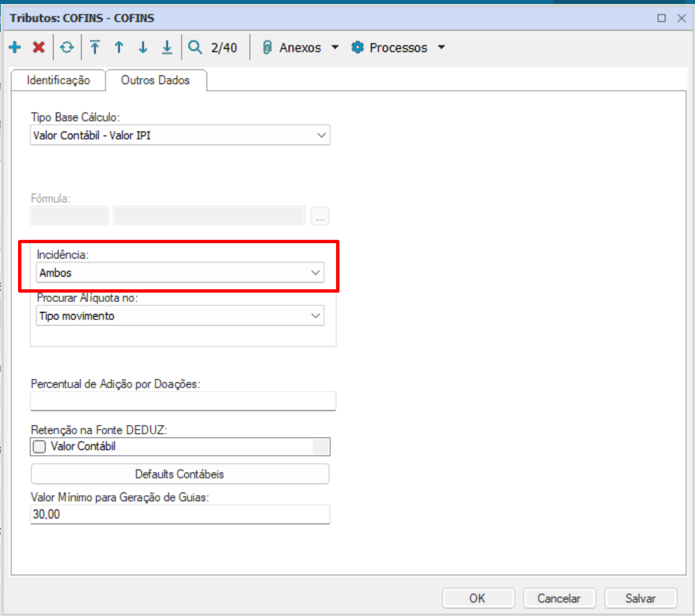Delete the record using the red X icon
The width and height of the screenshot is (695, 616).
[x=39, y=47]
